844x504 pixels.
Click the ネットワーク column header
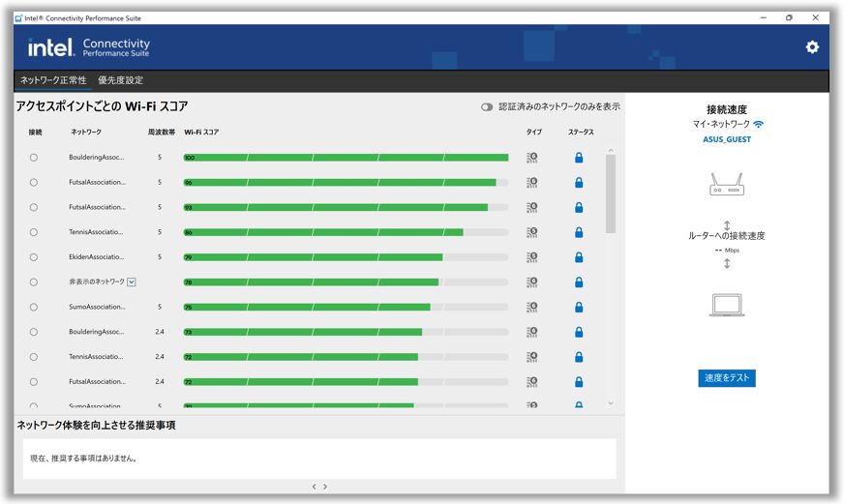pyautogui.click(x=86, y=132)
